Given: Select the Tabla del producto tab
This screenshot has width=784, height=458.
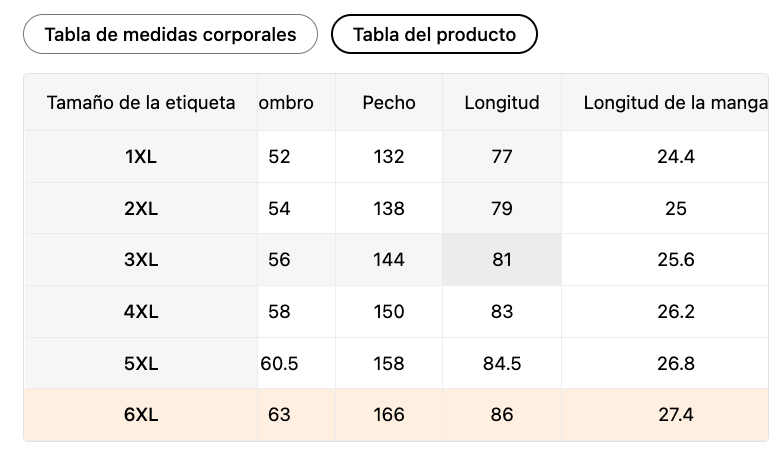Looking at the screenshot, I should tap(434, 34).
